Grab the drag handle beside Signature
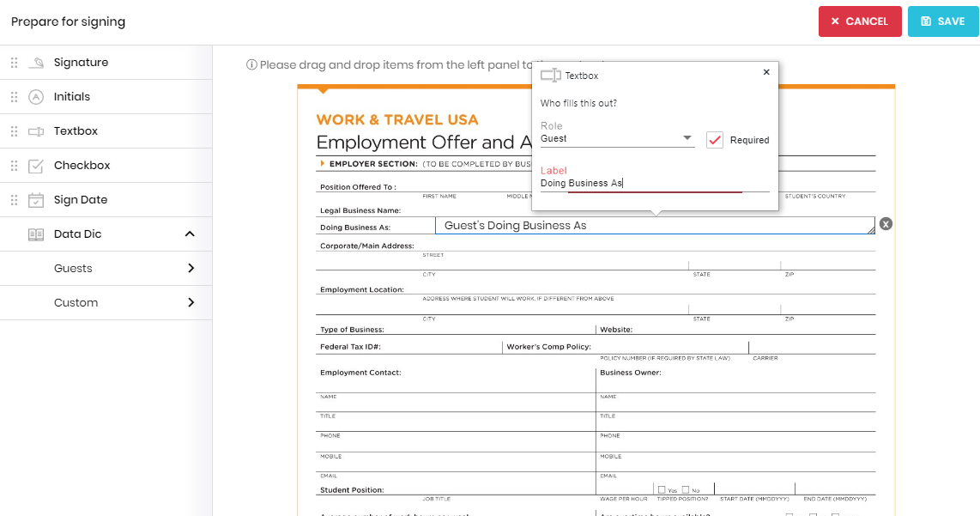This screenshot has width=980, height=516. click(14, 63)
